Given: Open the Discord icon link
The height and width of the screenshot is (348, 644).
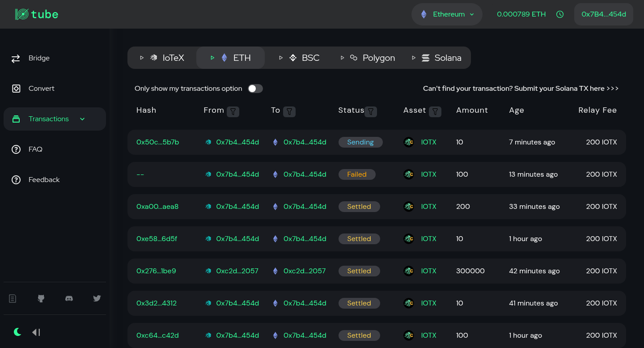Looking at the screenshot, I should pyautogui.click(x=69, y=298).
